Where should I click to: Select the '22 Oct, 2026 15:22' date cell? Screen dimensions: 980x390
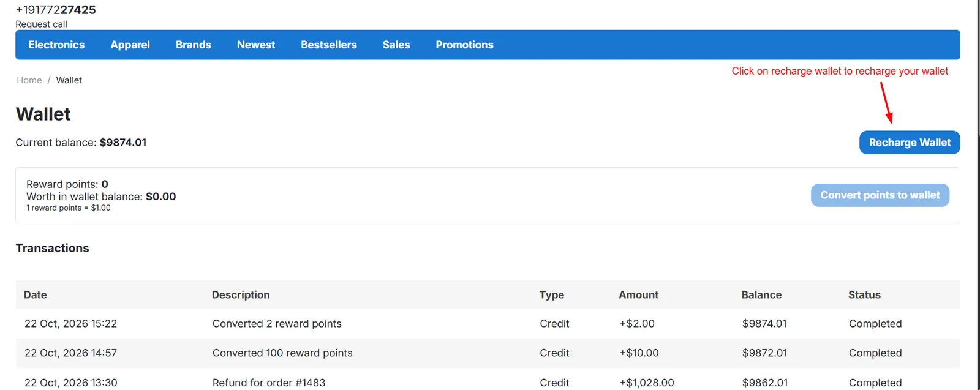click(70, 323)
